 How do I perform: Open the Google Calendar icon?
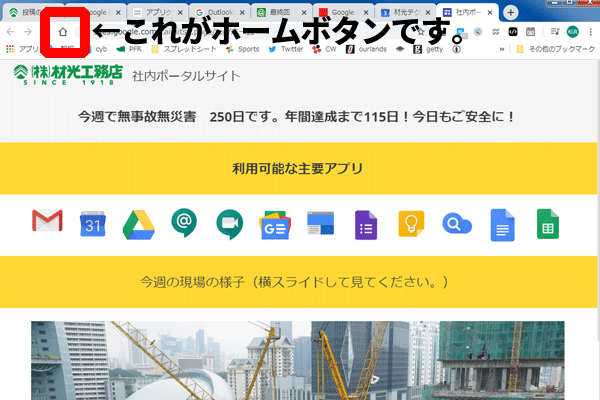93,224
